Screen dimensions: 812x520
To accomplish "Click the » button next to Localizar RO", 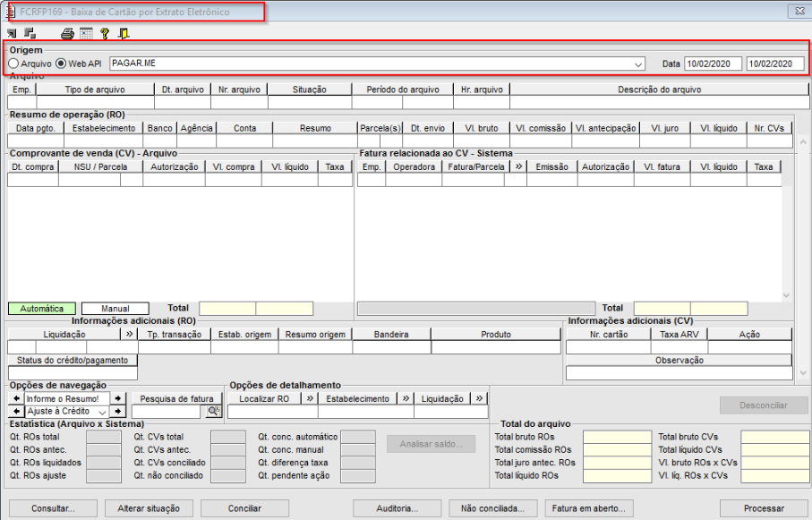I will [310, 398].
